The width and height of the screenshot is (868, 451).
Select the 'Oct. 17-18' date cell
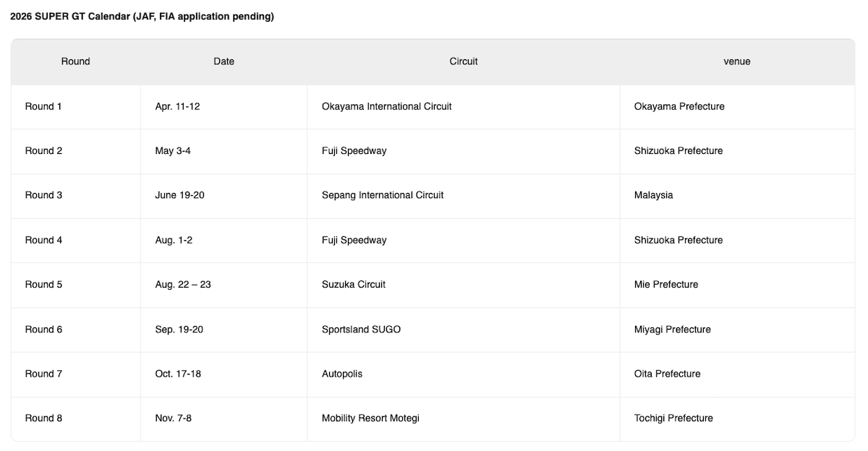[224, 374]
